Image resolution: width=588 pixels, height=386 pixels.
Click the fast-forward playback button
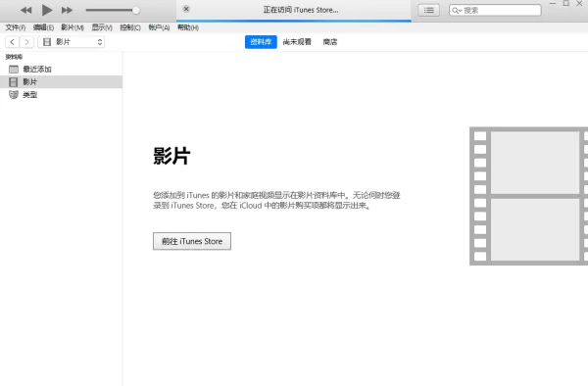click(x=67, y=10)
